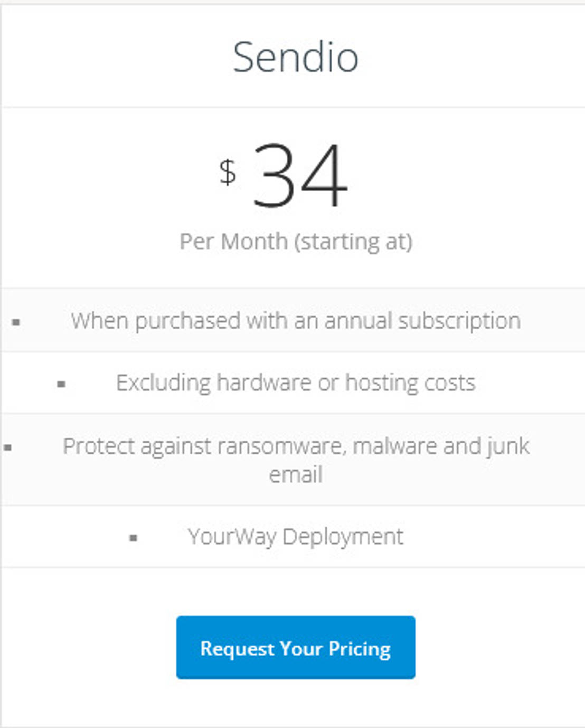Click the bullet beside Excluding hardware text
Image resolution: width=585 pixels, height=728 pixels.
61,384
